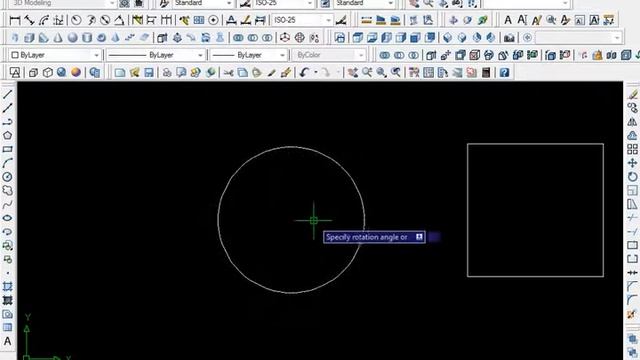Apply the 3D Wireframe visual style
The width and height of the screenshot is (640, 360).
[x=33, y=72]
